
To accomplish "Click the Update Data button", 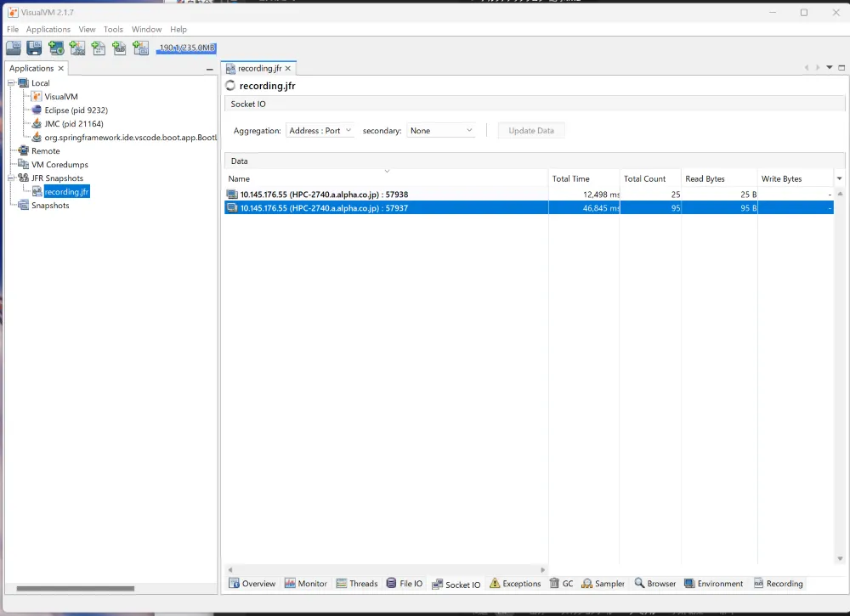I will pyautogui.click(x=531, y=131).
